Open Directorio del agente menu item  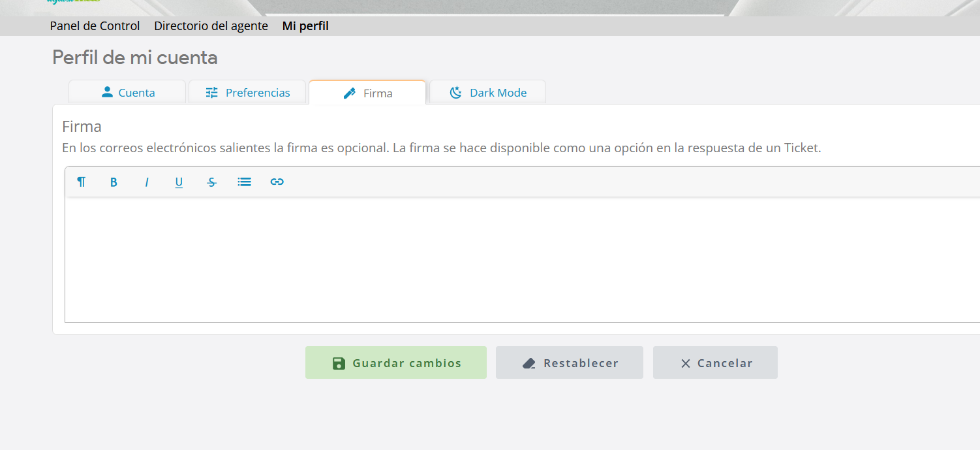pyautogui.click(x=211, y=26)
